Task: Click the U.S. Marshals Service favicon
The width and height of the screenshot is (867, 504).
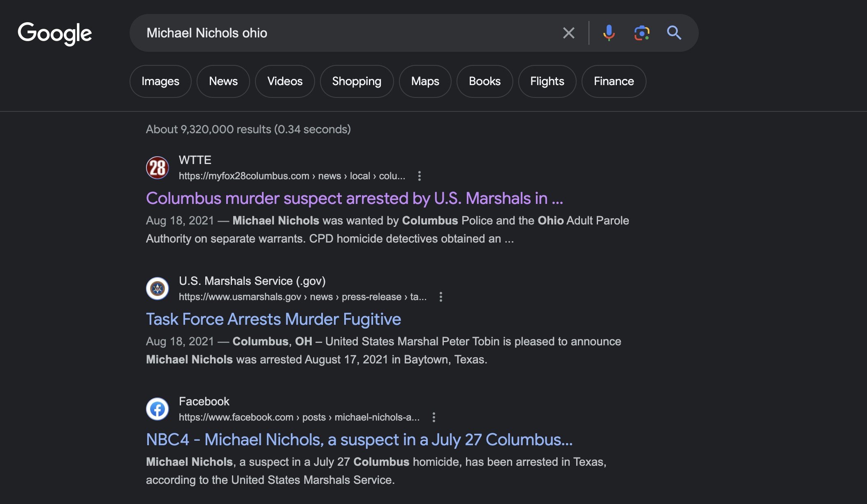Action: pos(158,289)
